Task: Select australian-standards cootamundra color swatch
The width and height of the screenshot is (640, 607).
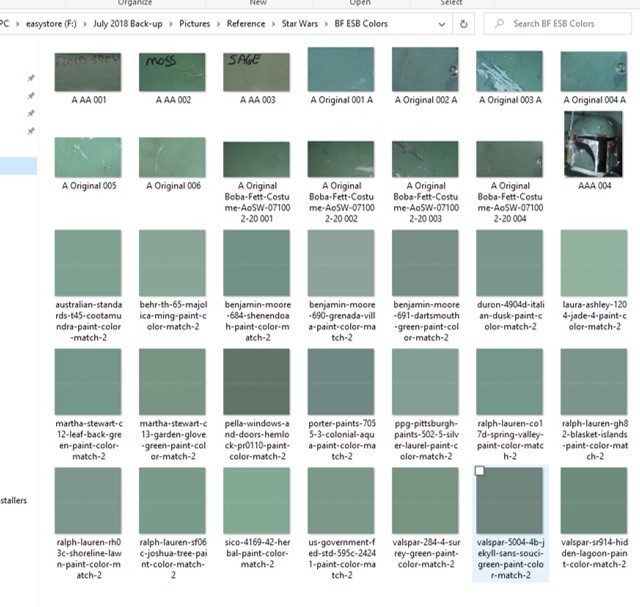Action: [88, 263]
